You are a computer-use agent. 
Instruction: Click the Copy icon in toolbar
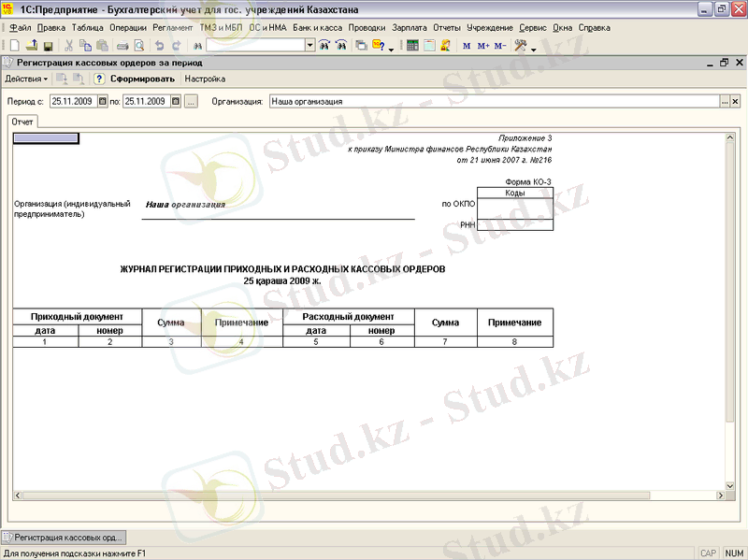(x=85, y=45)
